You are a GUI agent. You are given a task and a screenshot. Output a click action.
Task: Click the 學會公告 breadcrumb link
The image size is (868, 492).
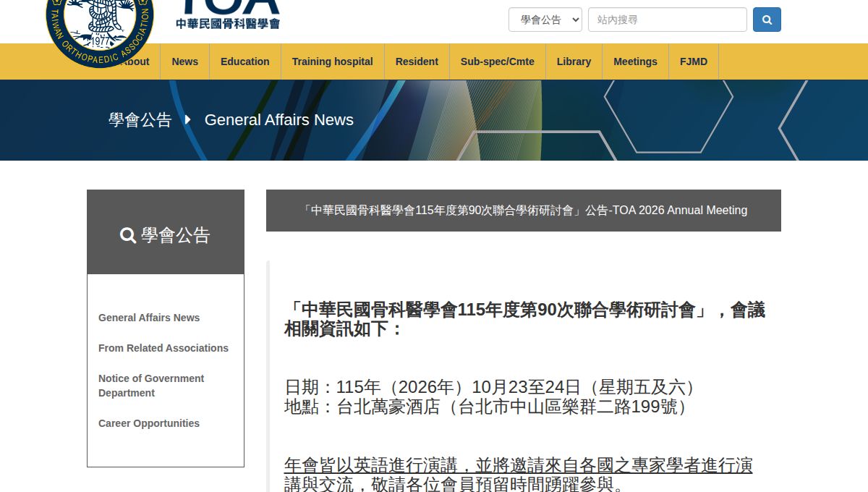[140, 120]
